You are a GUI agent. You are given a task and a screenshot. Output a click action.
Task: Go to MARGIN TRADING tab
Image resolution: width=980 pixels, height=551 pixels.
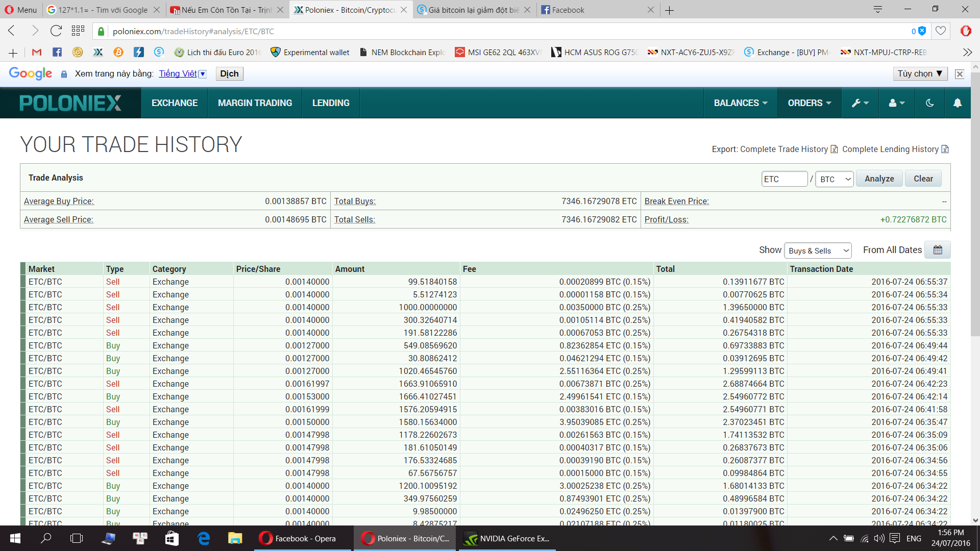click(x=255, y=103)
